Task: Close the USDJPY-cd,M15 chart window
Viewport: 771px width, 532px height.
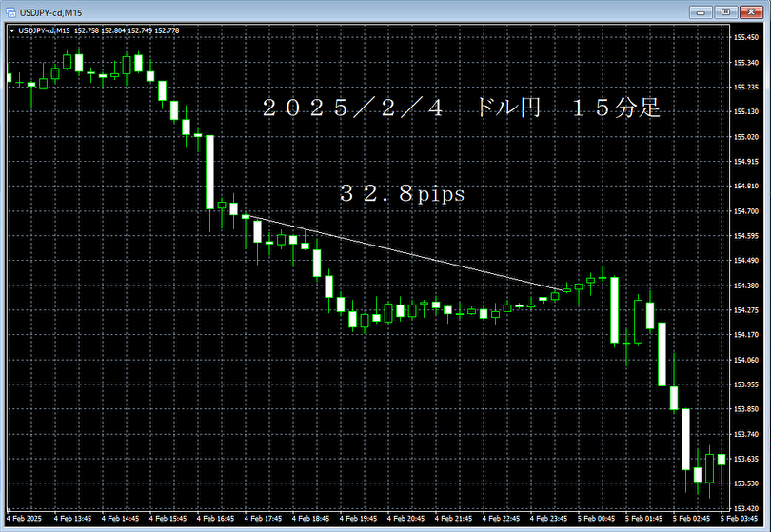Action: [x=751, y=11]
